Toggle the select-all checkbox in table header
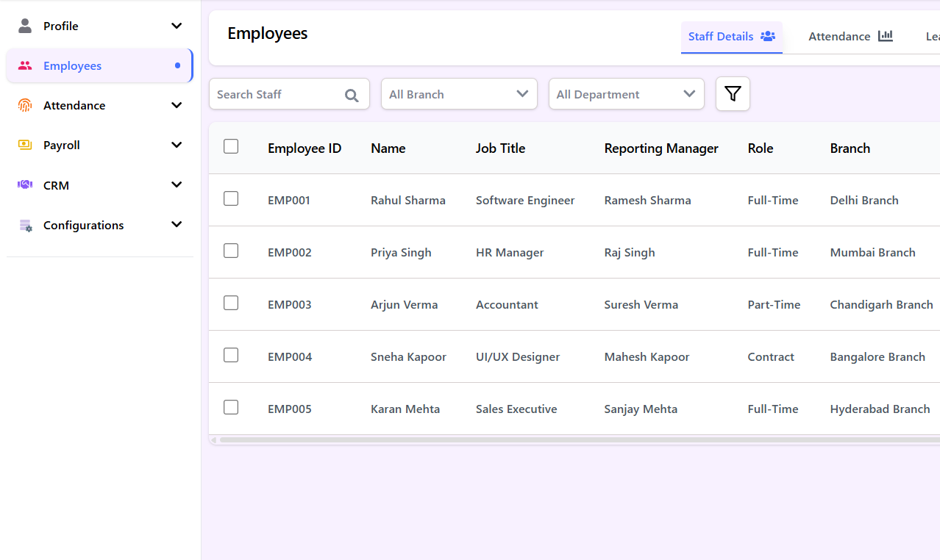940x560 pixels. tap(231, 146)
